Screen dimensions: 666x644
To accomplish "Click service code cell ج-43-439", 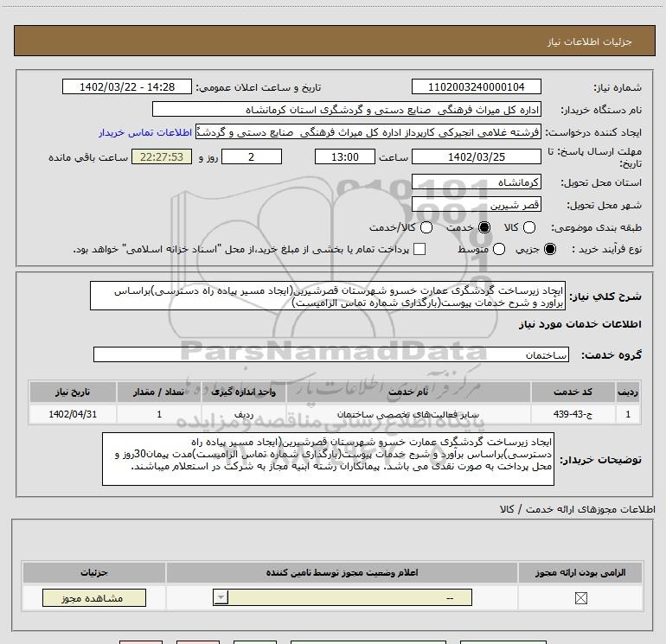I will pyautogui.click(x=573, y=414).
